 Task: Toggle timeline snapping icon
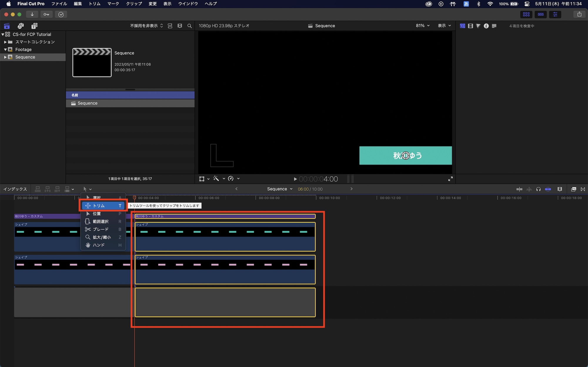point(548,189)
